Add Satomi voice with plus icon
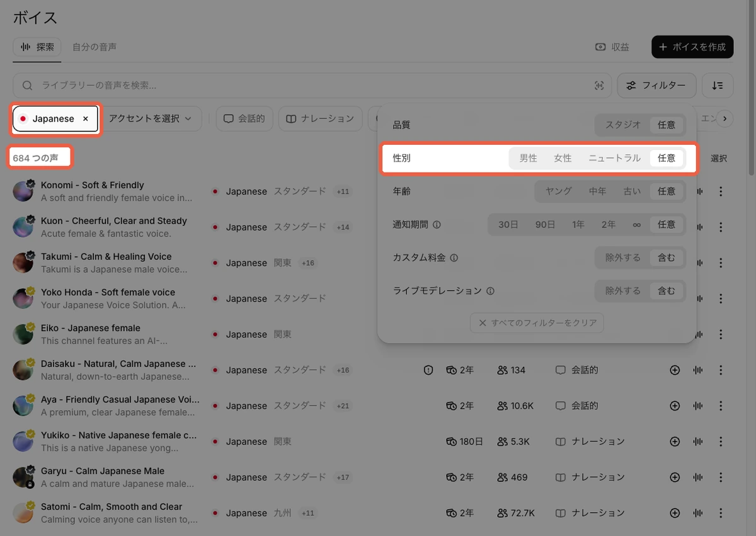 675,513
